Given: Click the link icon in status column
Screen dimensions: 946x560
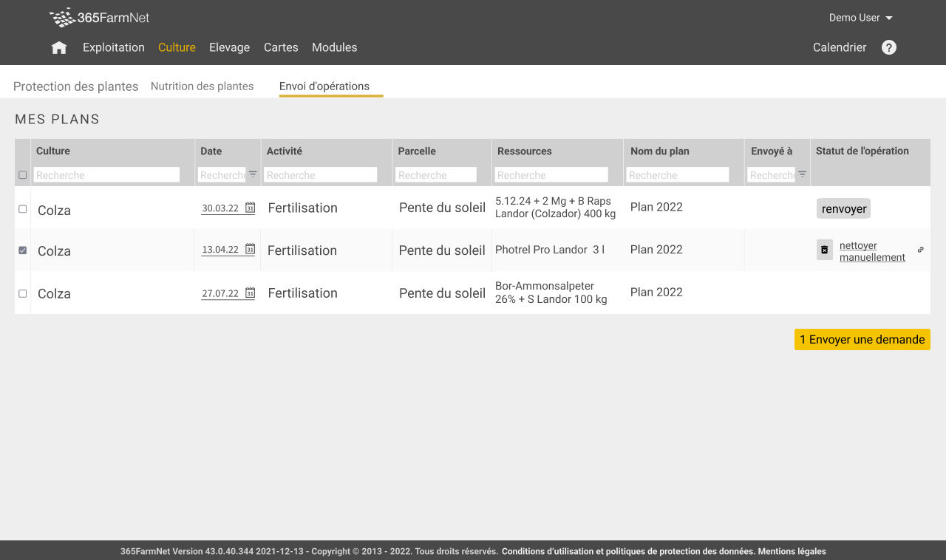Looking at the screenshot, I should (920, 250).
